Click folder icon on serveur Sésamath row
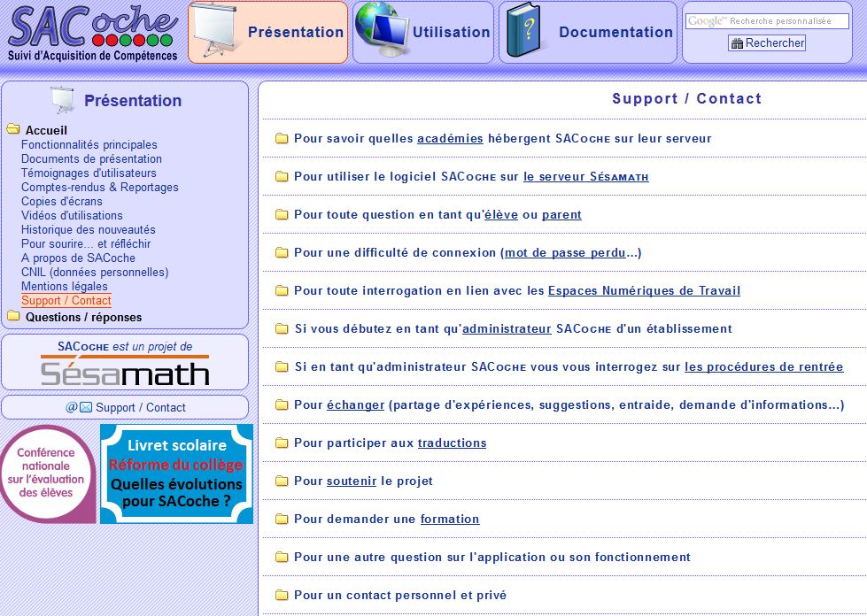The height and width of the screenshot is (616, 867). point(282,176)
